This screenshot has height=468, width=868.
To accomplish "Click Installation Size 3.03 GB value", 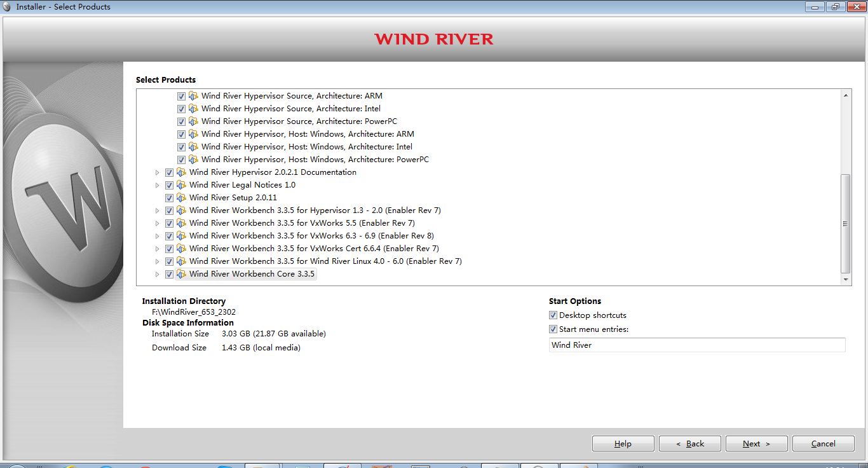I will tap(274, 334).
